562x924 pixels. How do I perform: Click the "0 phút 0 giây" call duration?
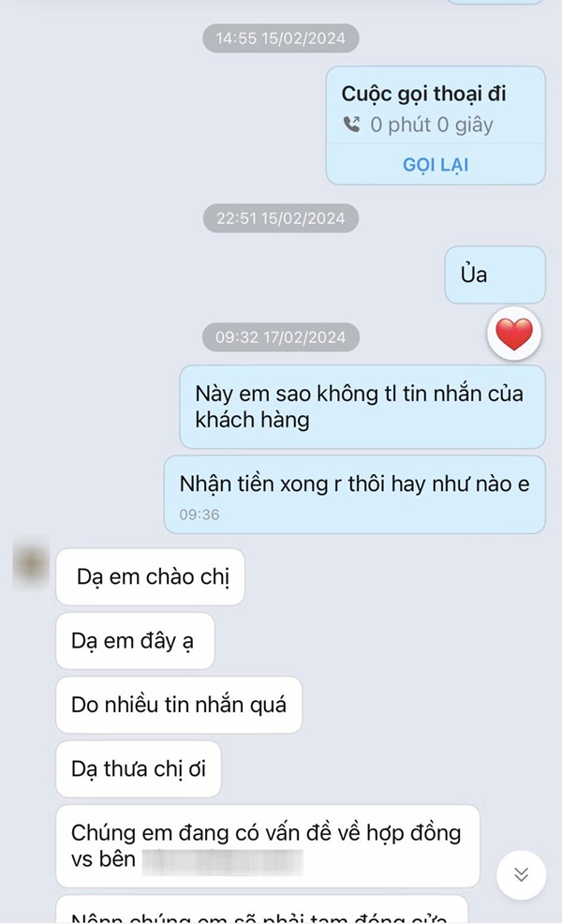[x=431, y=125]
